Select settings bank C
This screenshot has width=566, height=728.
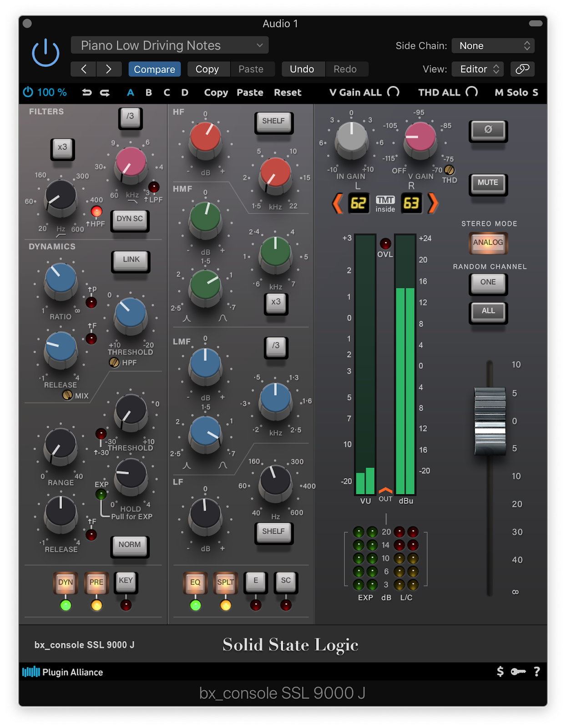(167, 92)
